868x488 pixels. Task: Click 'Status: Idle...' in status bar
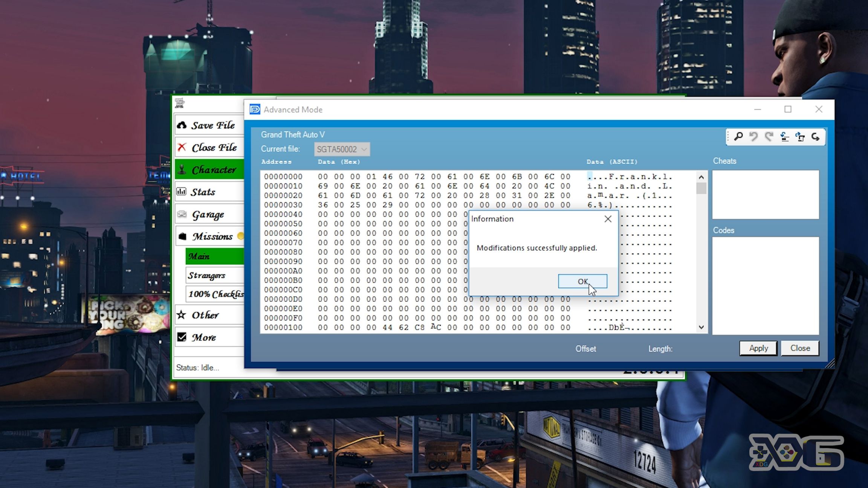pos(197,368)
